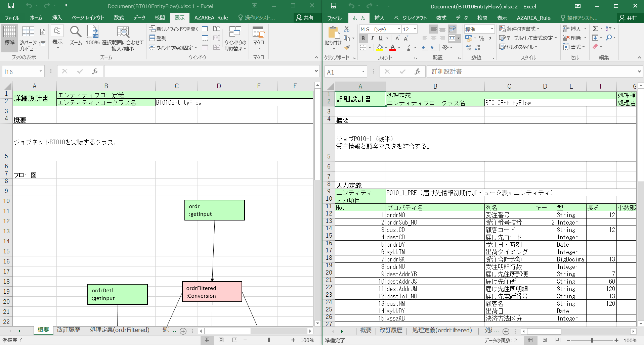The width and height of the screenshot is (644, 345).
Task: Click Decrease Font Size icon
Action: [406, 38]
